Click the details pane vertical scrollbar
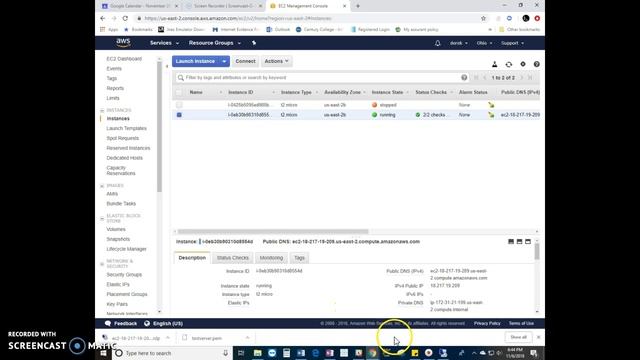 [537, 252]
